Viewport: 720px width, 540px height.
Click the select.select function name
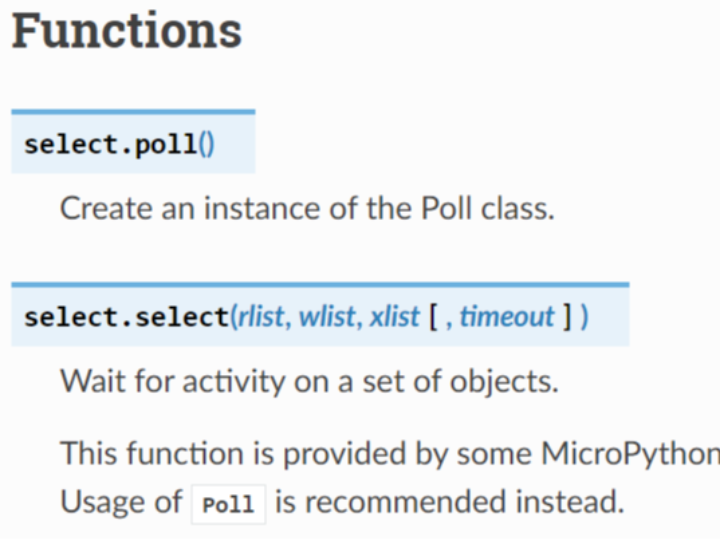point(126,317)
